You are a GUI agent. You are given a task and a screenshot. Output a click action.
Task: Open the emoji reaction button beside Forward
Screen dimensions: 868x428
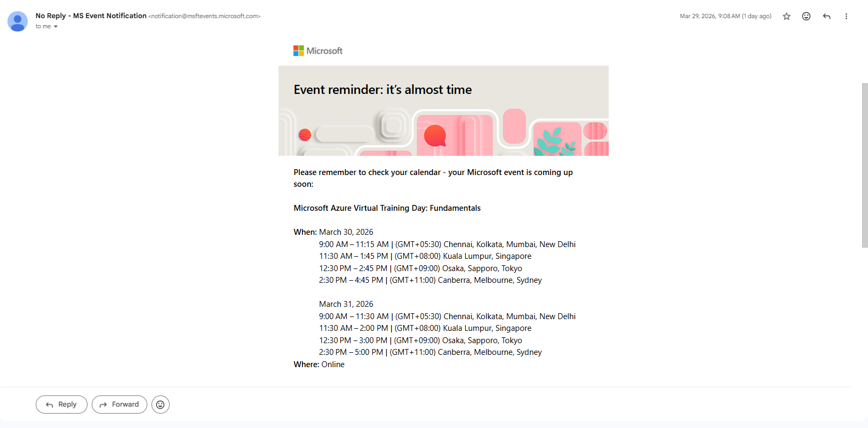[x=161, y=405]
